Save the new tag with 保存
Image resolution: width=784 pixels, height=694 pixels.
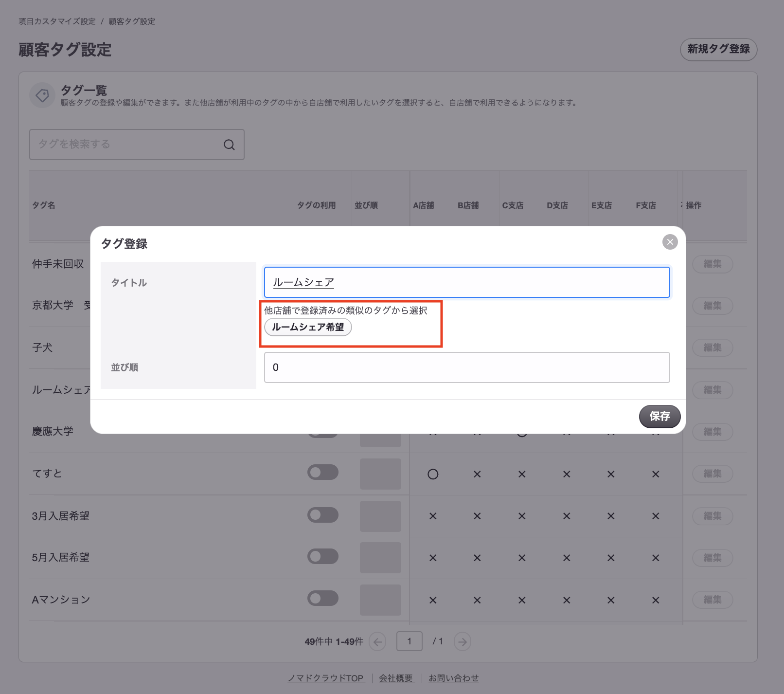tap(659, 416)
